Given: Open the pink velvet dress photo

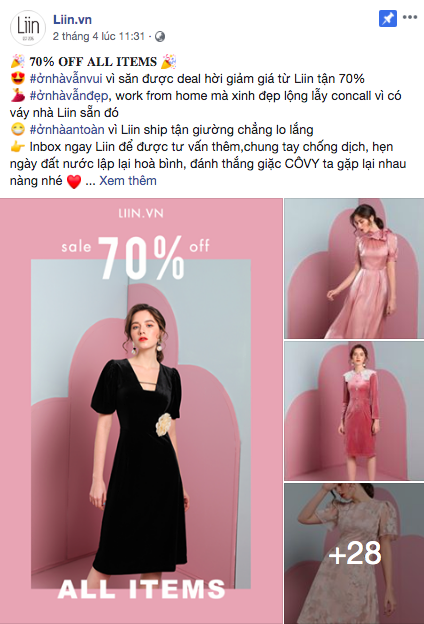Looking at the screenshot, I should pyautogui.click(x=354, y=411).
